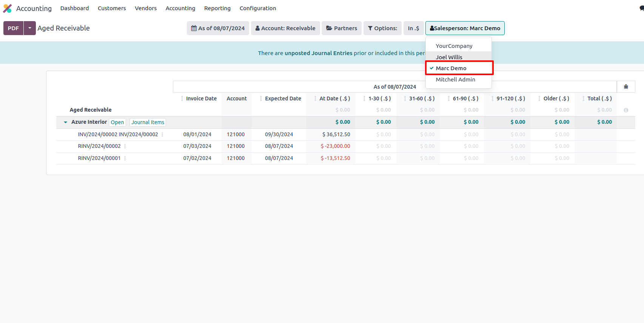Sort by Expected Date column handle
Viewport: 644px width, 323px height.
coord(261,98)
